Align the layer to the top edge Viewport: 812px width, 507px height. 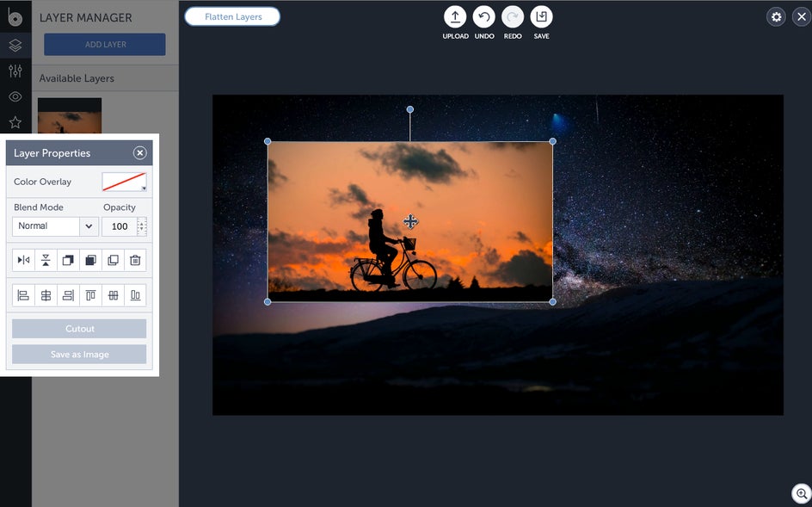tap(90, 295)
